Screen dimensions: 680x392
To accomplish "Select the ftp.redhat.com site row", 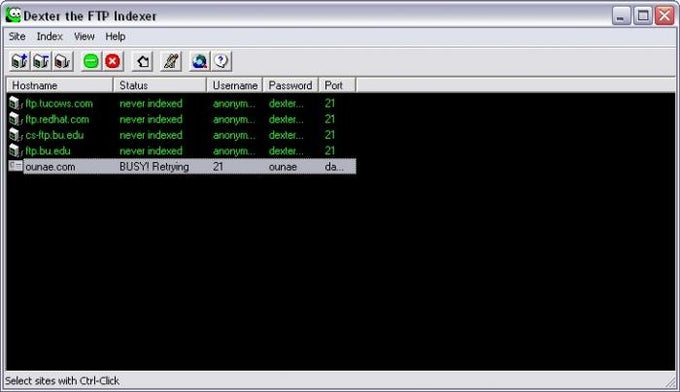I will point(181,119).
